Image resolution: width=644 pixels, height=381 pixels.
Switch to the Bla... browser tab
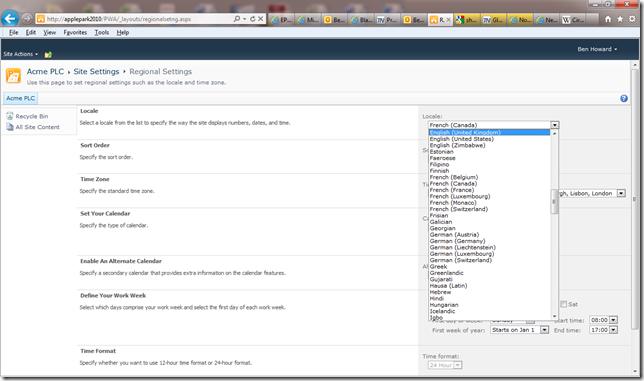click(361, 19)
